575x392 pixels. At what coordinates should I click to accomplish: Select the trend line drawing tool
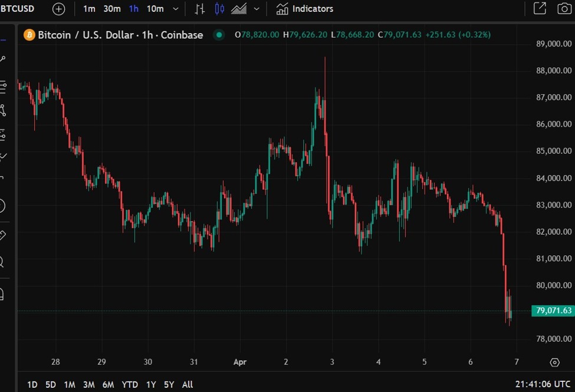tap(2, 60)
